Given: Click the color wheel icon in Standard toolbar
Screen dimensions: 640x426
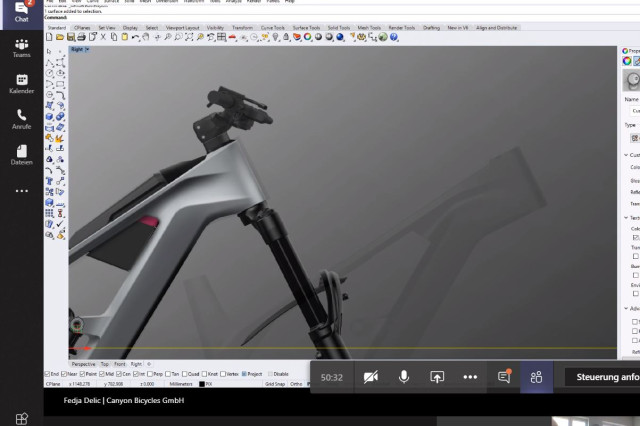Looking at the screenshot, I should 307,37.
